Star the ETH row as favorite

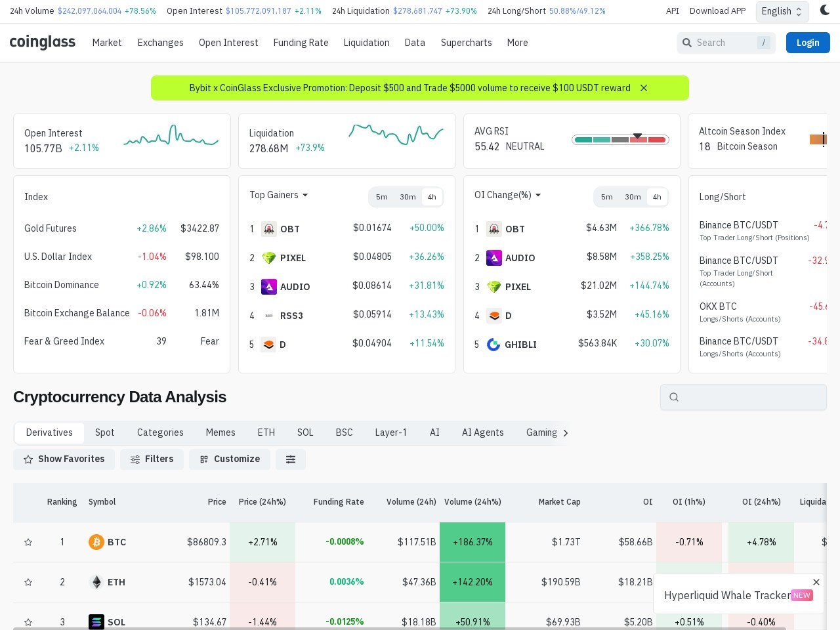point(28,582)
